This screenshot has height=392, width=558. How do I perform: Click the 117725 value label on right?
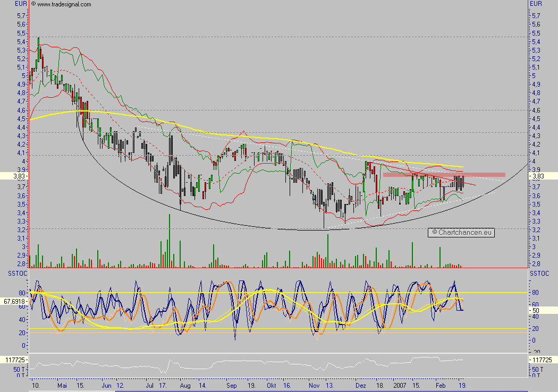click(543, 360)
